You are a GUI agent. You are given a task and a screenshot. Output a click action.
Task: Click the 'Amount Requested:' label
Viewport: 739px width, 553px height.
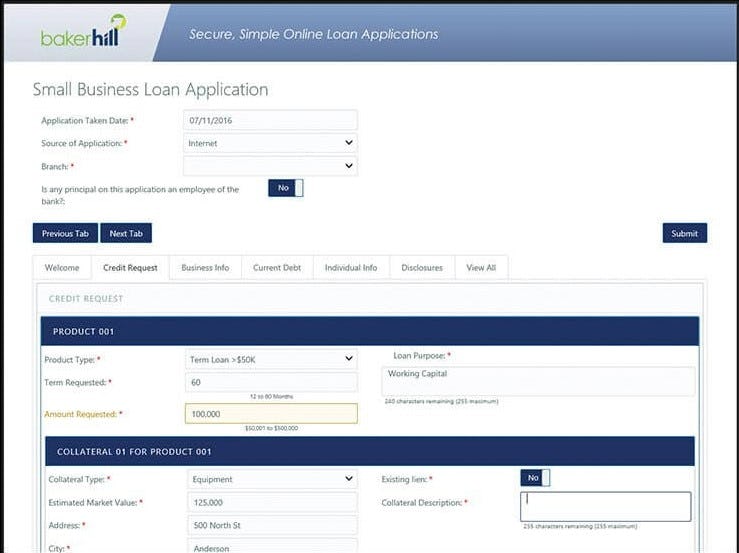[x=81, y=414]
